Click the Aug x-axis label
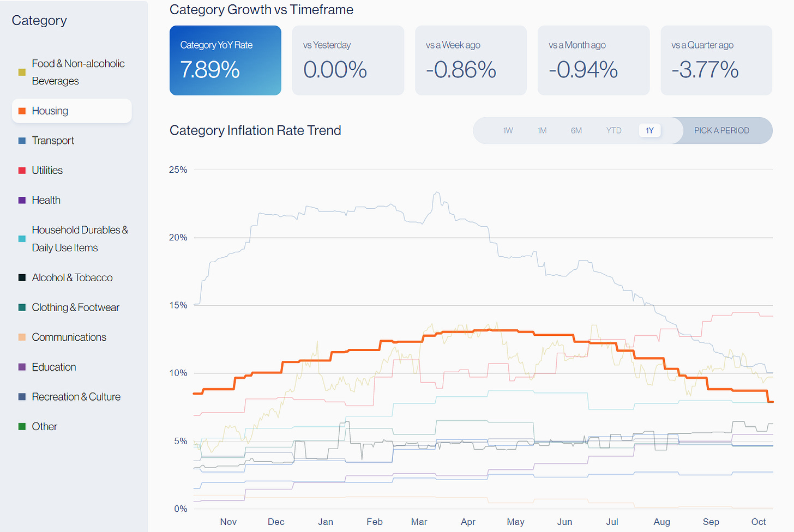 661,522
